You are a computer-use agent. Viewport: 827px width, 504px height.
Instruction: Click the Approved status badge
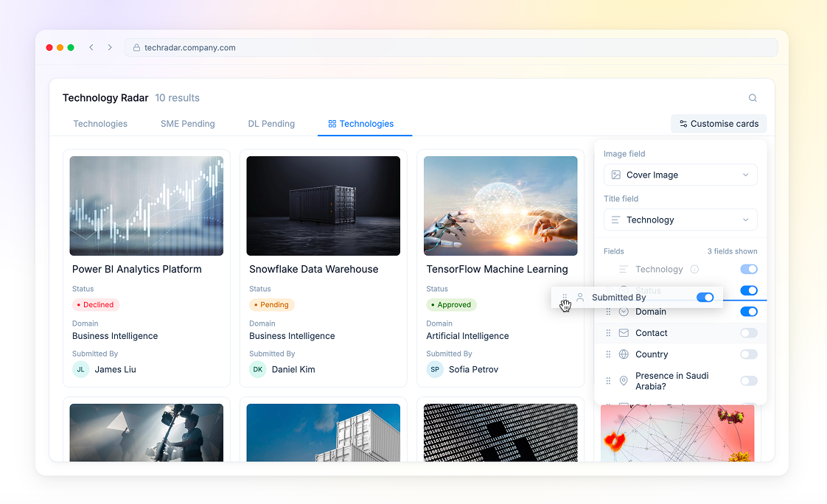pos(452,305)
